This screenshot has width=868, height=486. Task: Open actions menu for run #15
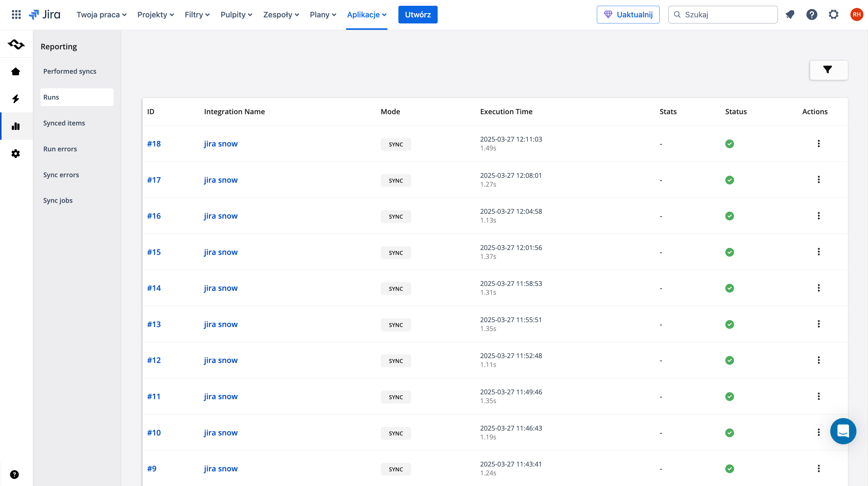818,252
